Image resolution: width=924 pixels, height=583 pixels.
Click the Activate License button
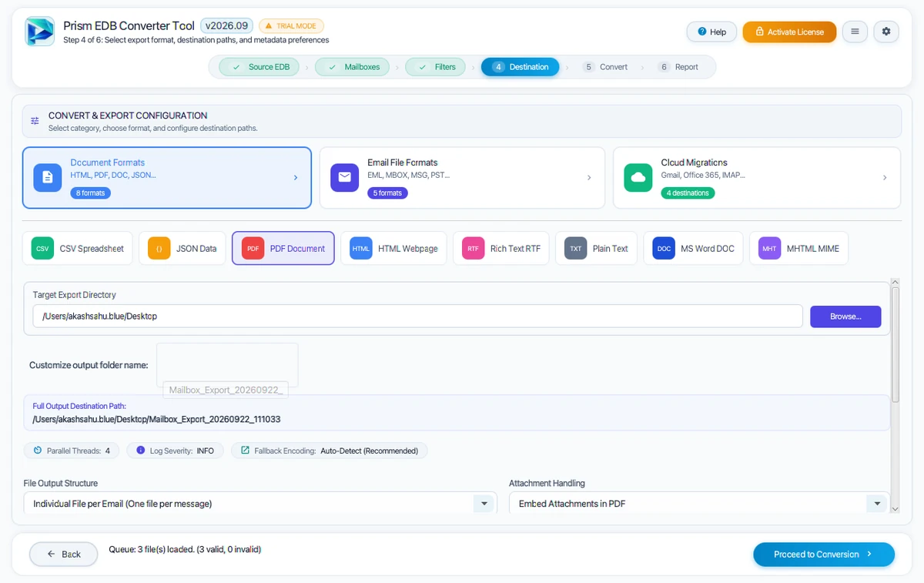tap(789, 32)
